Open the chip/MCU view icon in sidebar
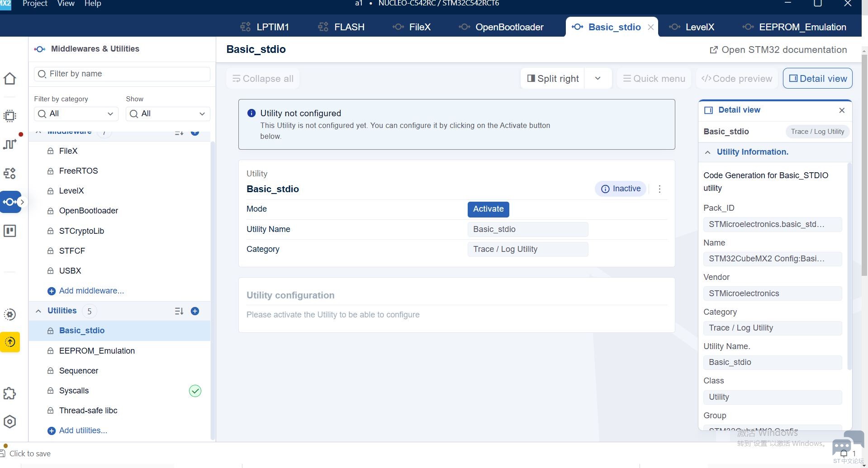Image resolution: width=868 pixels, height=468 pixels. coord(10,116)
